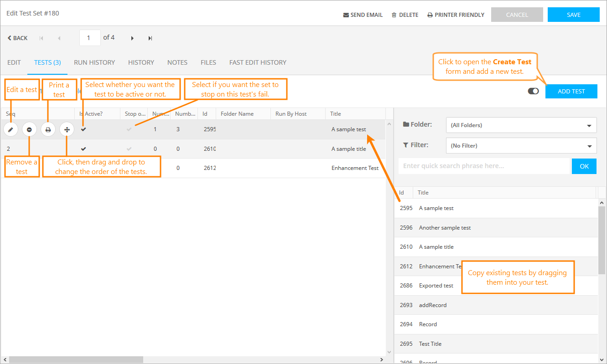607x364 pixels.
Task: Click the quick search phrase field
Action: 483,166
